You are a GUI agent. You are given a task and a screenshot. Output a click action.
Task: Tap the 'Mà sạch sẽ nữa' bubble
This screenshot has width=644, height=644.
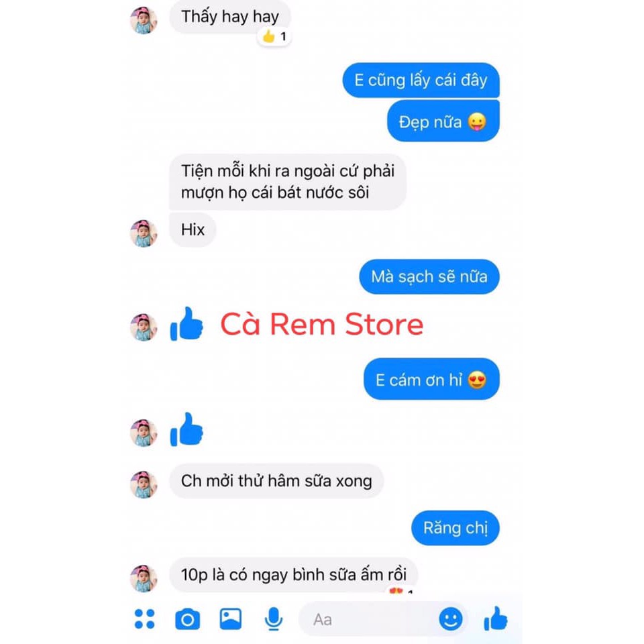pyautogui.click(x=429, y=276)
